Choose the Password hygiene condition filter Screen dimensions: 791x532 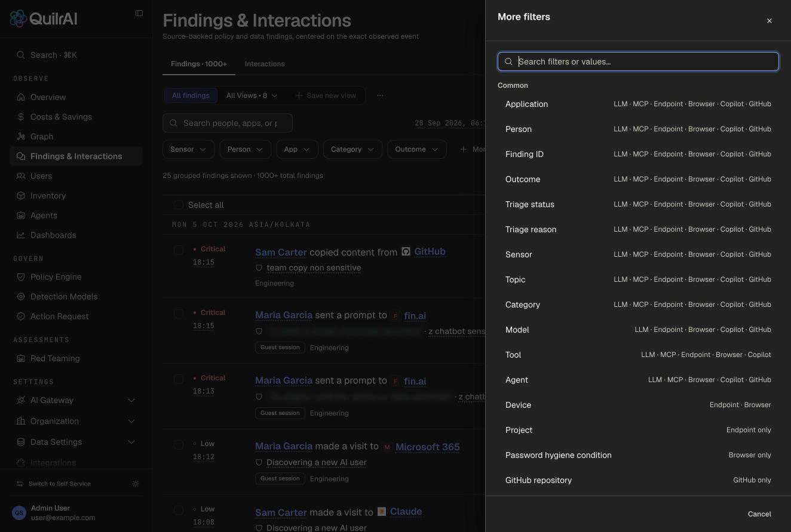[638, 455]
